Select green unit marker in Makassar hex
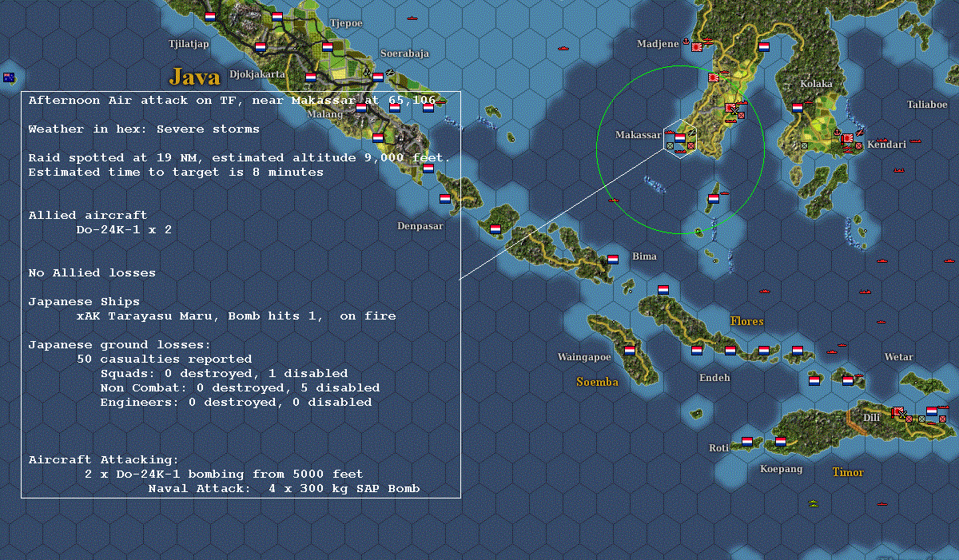This screenshot has height=560, width=959. point(670,146)
